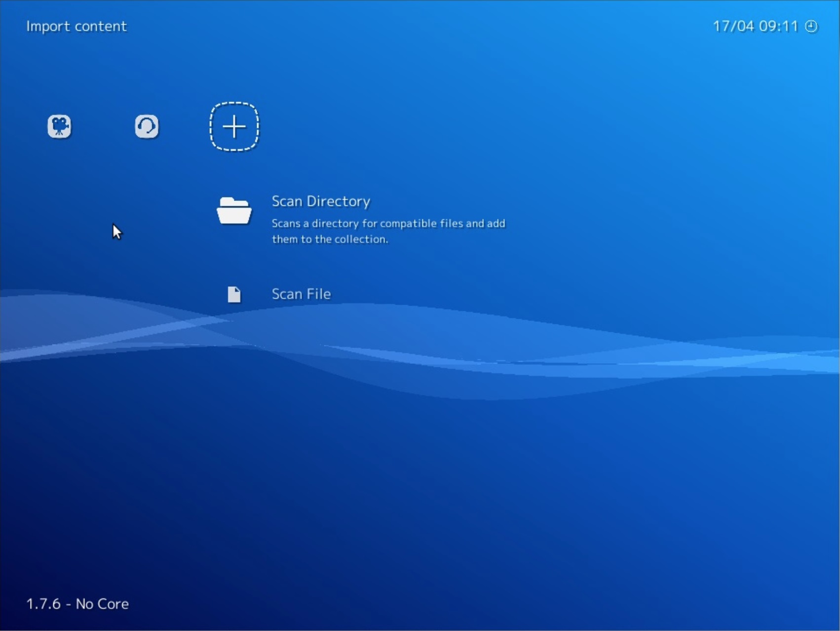Choose the Scan File menu entry
Image resolution: width=840 pixels, height=631 pixels.
(x=301, y=294)
